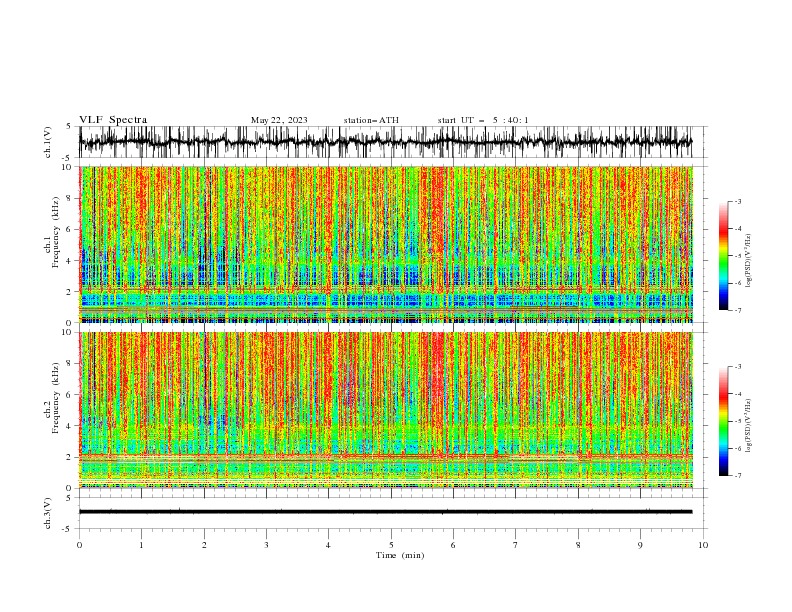Click the "ch.3(V)" waveform axis label
Image resolution: width=792 pixels, height=612 pixels.
(48, 513)
